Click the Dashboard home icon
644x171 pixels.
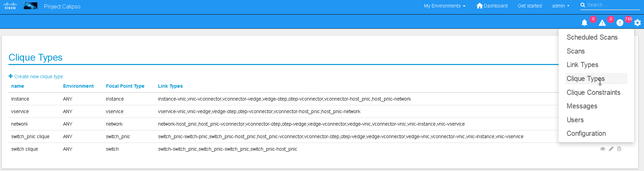[x=479, y=6]
